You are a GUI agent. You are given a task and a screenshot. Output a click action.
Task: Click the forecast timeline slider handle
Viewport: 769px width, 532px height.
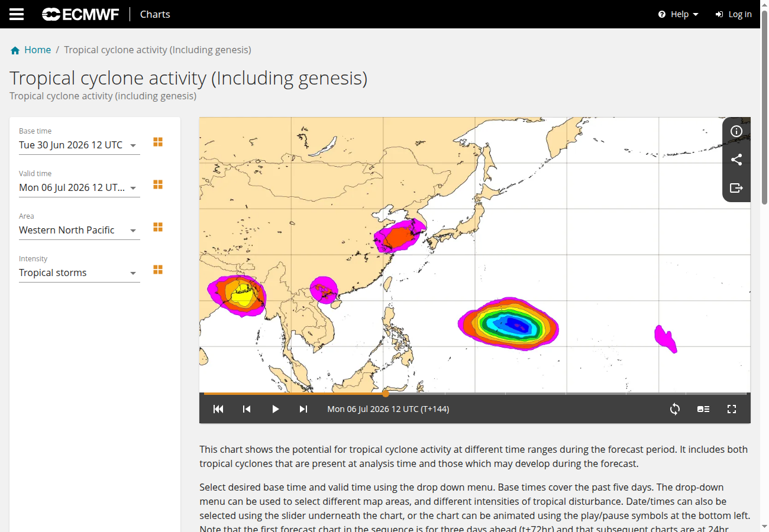tap(386, 393)
